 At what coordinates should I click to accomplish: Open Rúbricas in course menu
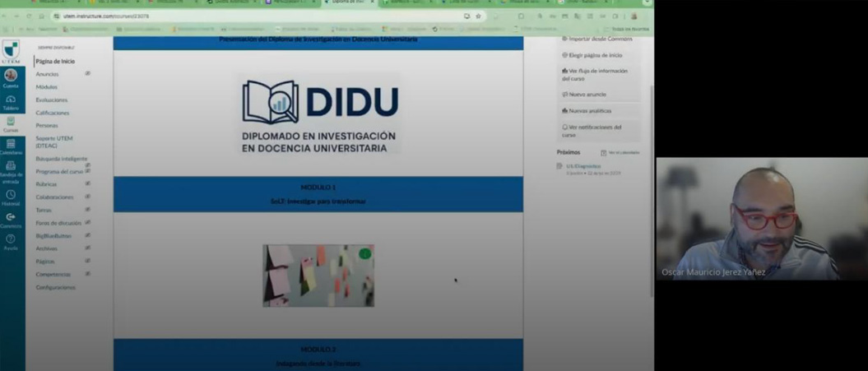[47, 184]
